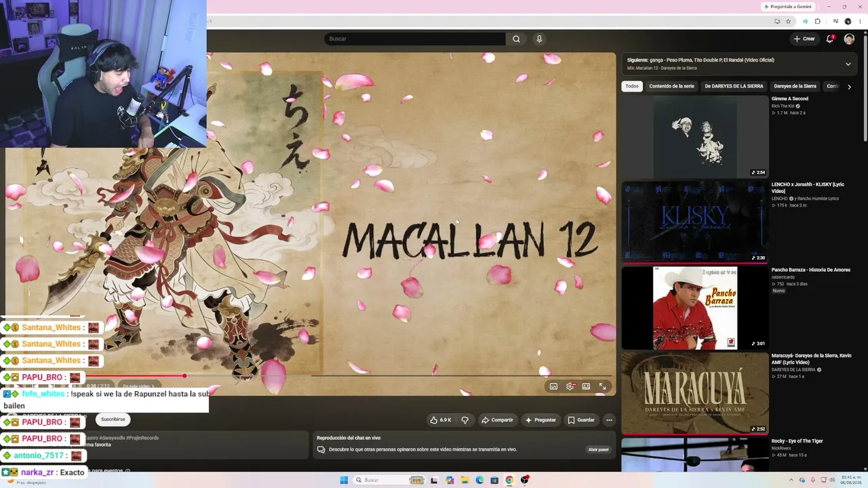Toggle subtitles in the video player

(x=553, y=386)
